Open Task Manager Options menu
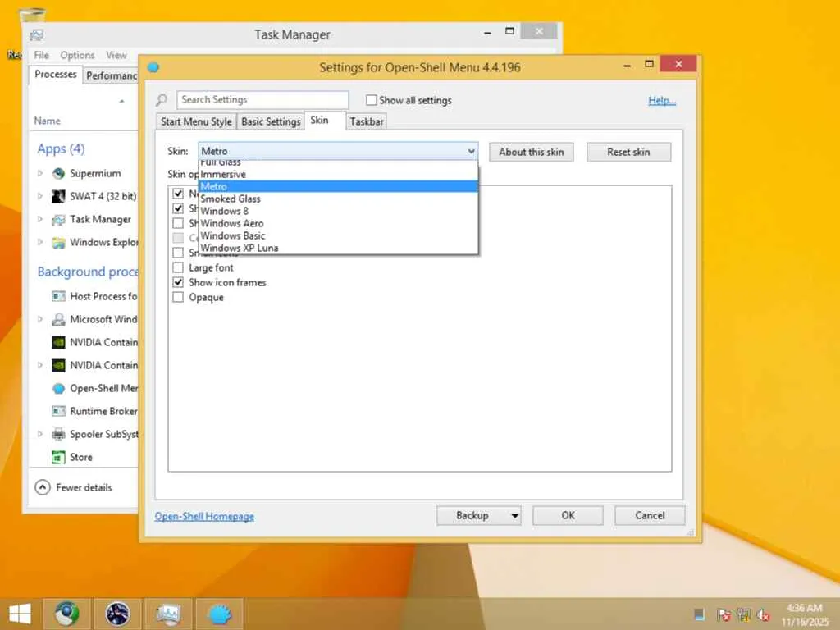The width and height of the screenshot is (840, 630). (x=77, y=55)
